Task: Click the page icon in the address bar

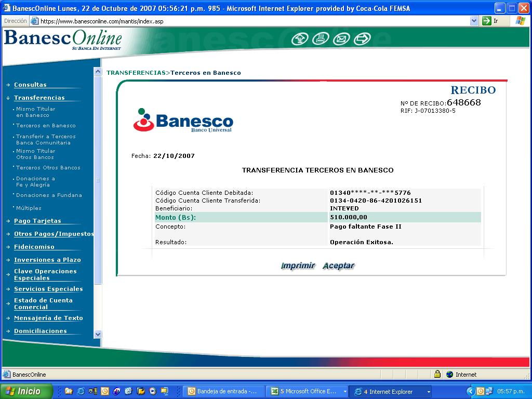Action: [35, 21]
